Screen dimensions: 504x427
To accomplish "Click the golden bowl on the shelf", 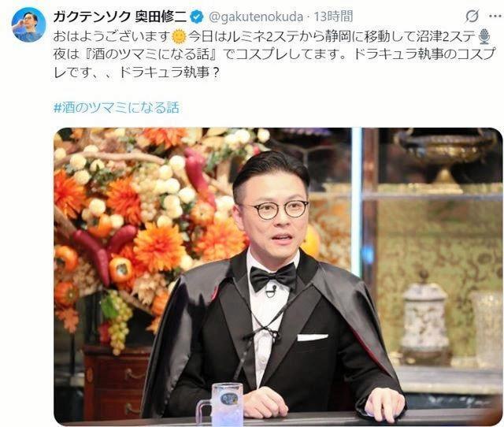I will (x=446, y=154).
